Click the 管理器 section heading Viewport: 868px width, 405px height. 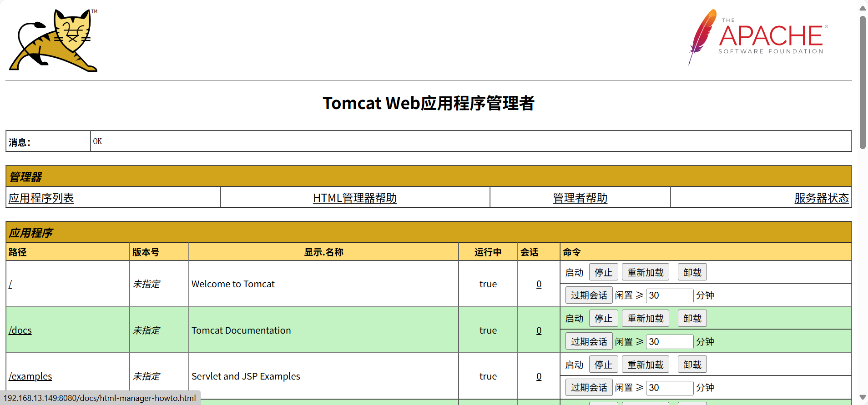(25, 177)
